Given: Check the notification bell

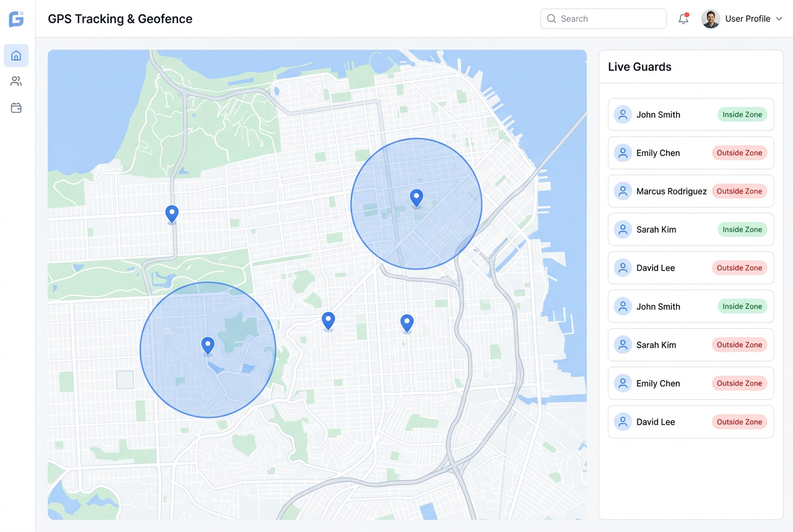Looking at the screenshot, I should tap(683, 19).
